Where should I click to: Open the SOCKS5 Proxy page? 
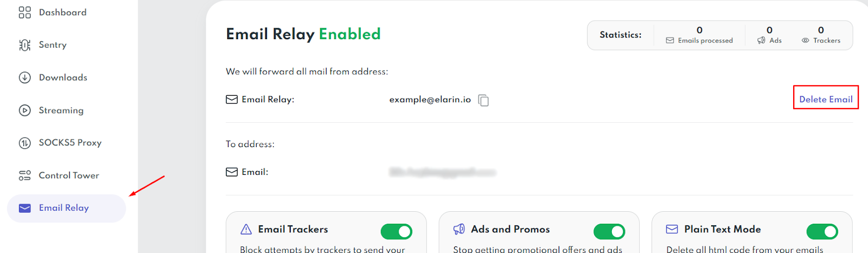pyautogui.click(x=70, y=143)
